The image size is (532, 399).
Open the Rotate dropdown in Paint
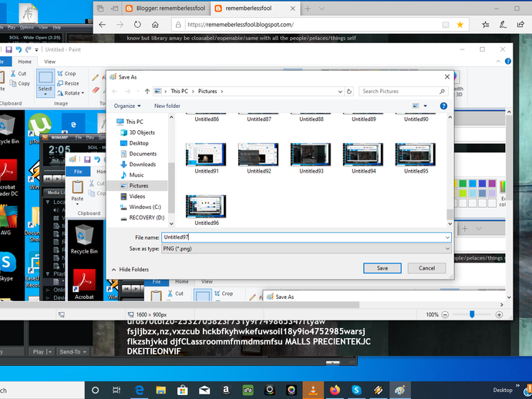[71, 93]
